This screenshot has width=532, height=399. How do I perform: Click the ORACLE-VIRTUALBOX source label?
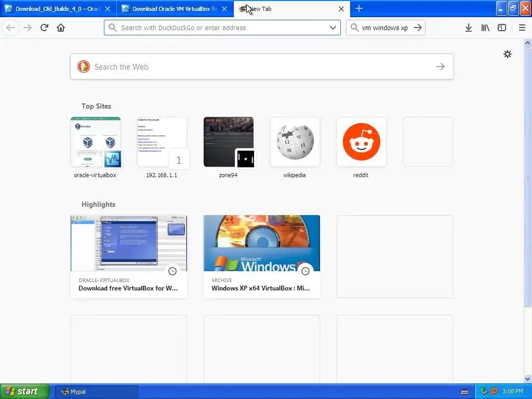104,280
